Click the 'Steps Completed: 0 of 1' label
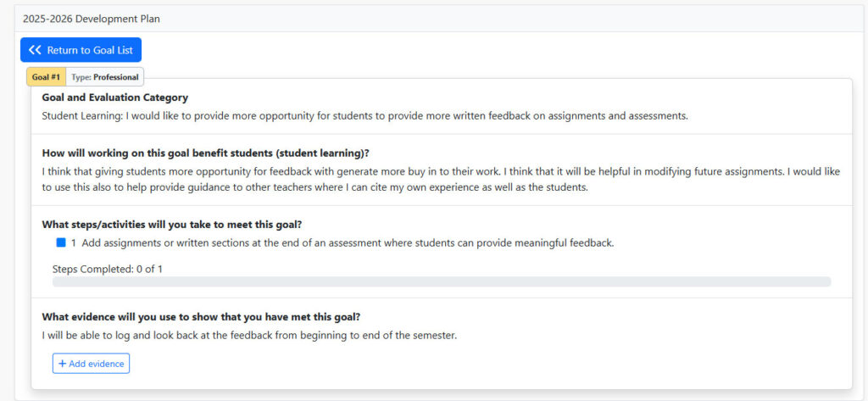 108,269
